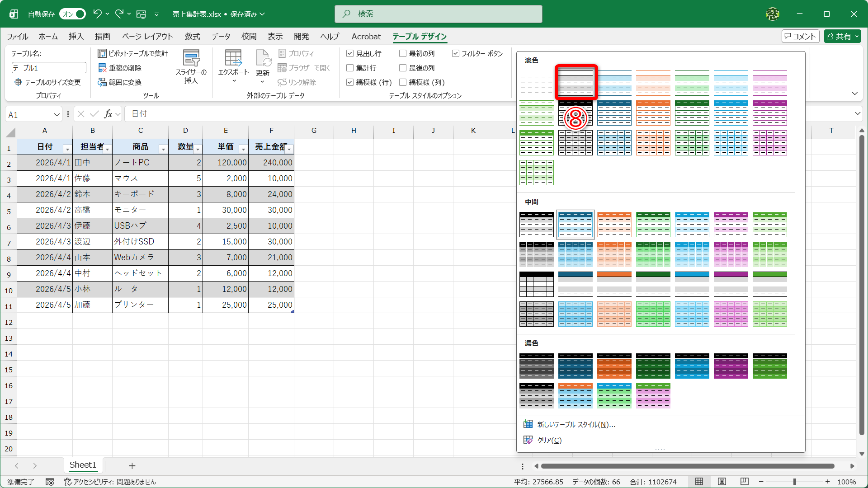Click the テーブル名 input field
Screen dimensions: 868x488
[x=49, y=68]
